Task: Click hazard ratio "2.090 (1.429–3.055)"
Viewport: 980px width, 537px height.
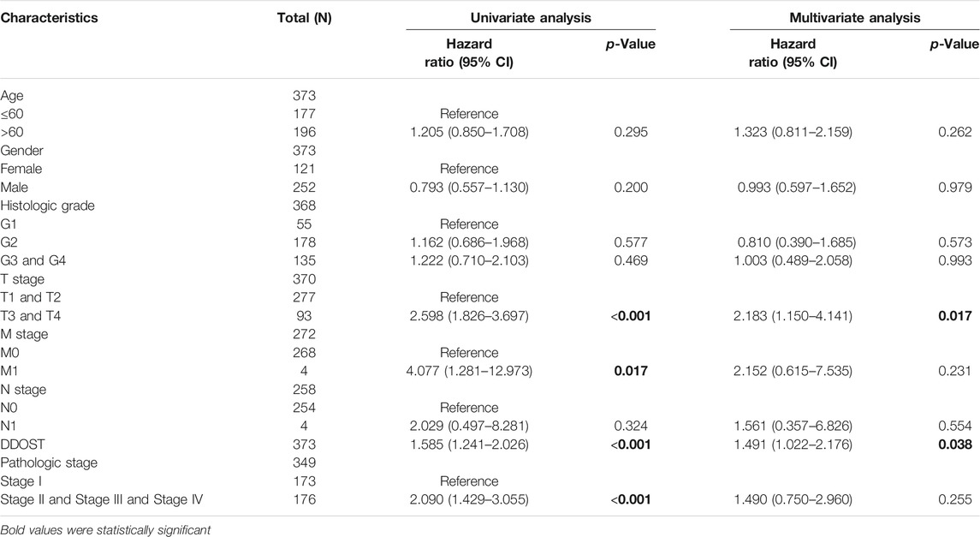Action: (469, 500)
